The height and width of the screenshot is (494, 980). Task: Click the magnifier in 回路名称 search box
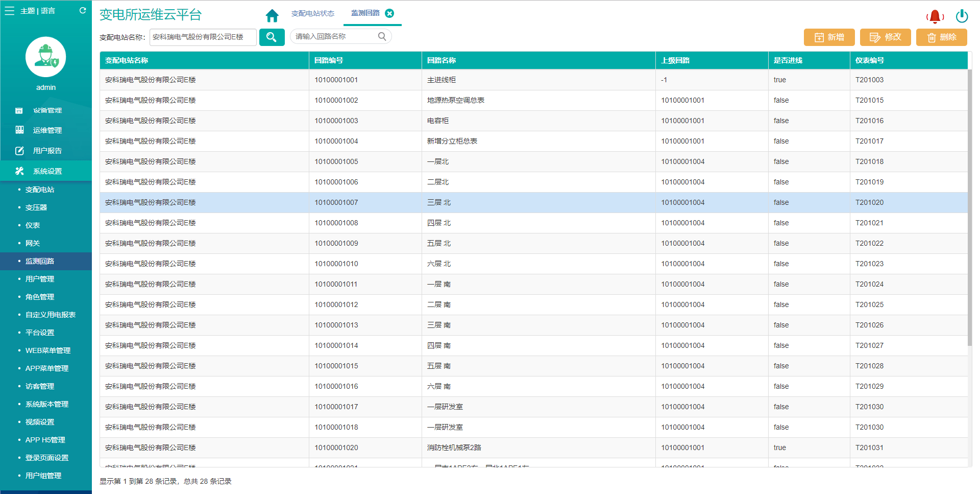[x=382, y=36]
